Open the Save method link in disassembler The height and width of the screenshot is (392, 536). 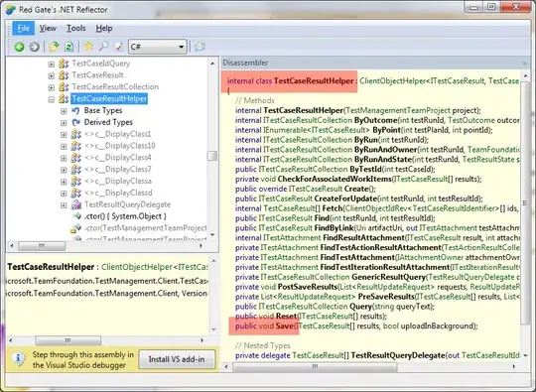point(285,327)
